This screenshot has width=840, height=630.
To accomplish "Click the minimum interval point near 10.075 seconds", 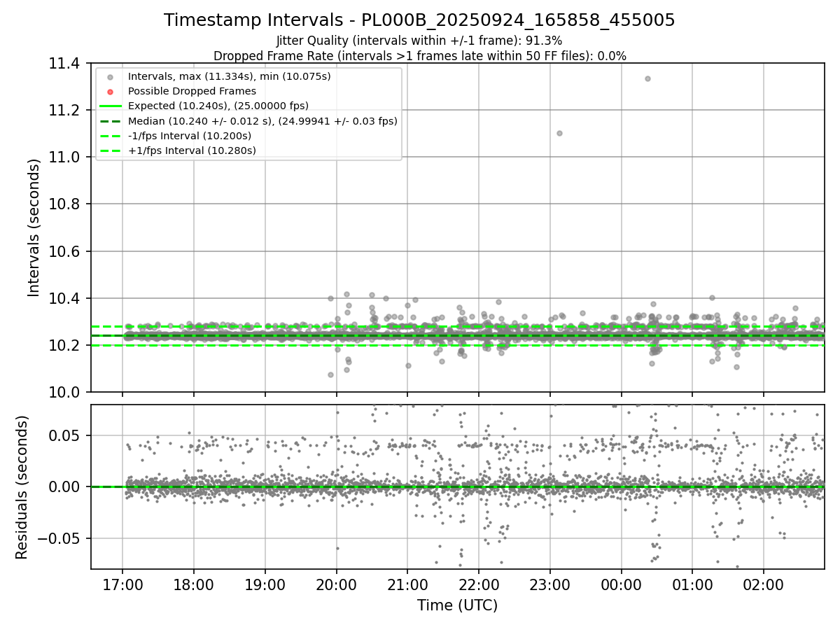I will [330, 374].
